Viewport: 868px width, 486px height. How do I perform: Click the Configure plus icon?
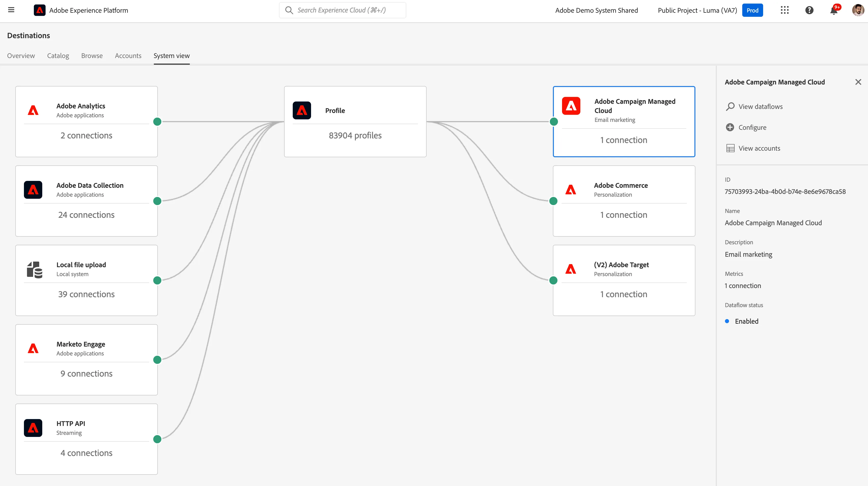click(730, 127)
